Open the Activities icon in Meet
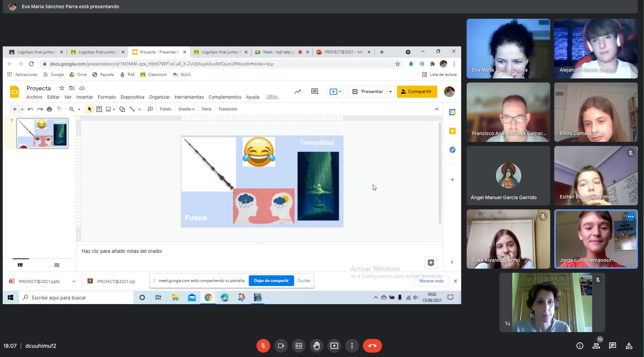Viewport: 644px width, 357px height. coord(629,346)
